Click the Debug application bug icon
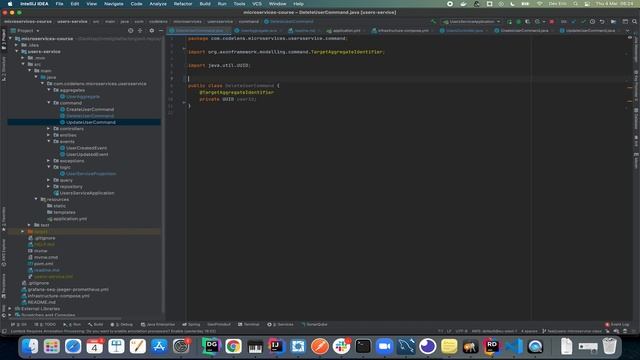The image size is (640, 360). pos(518,22)
